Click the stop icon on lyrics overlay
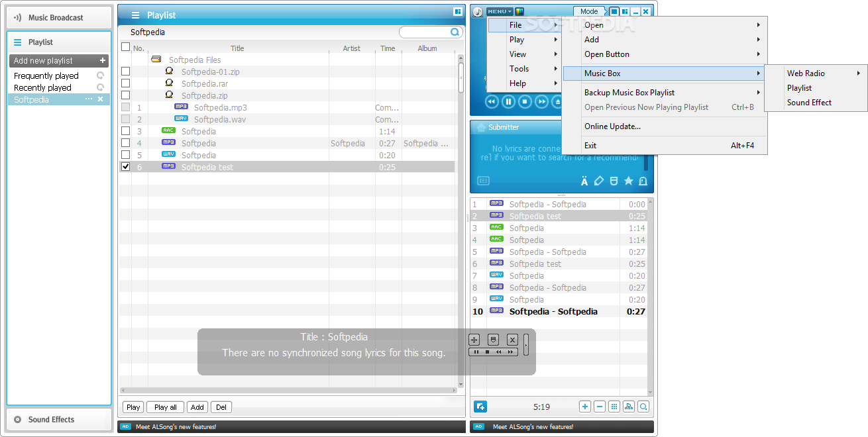 pos(487,352)
